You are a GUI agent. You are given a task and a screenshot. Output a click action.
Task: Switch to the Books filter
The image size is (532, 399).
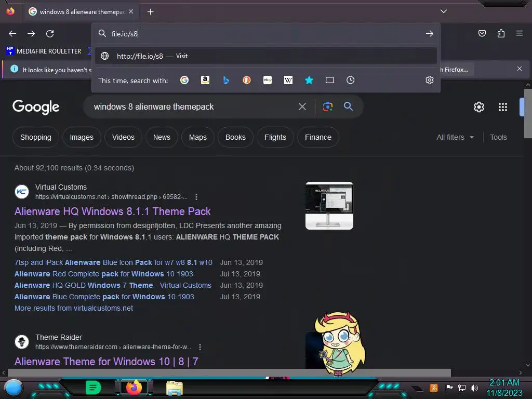pyautogui.click(x=235, y=137)
